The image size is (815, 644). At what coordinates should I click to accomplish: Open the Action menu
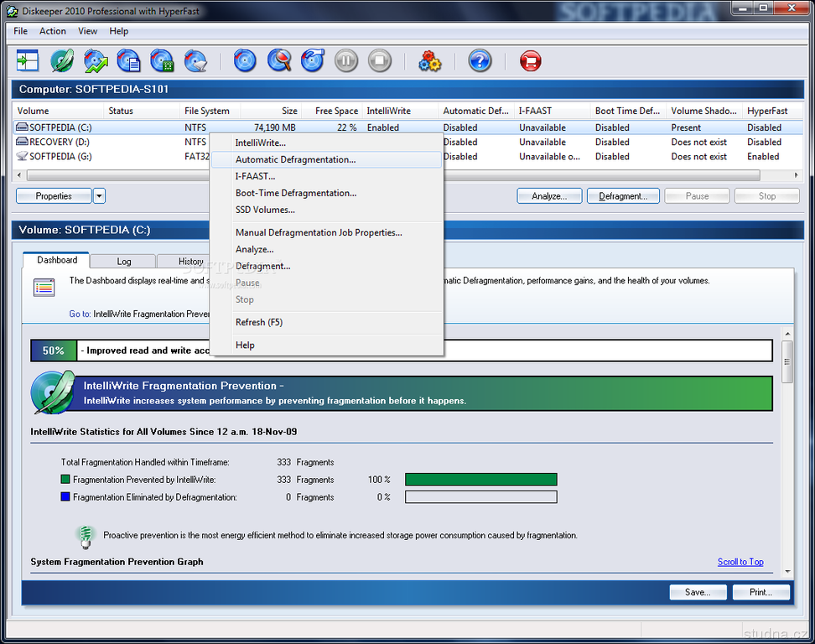pyautogui.click(x=52, y=31)
